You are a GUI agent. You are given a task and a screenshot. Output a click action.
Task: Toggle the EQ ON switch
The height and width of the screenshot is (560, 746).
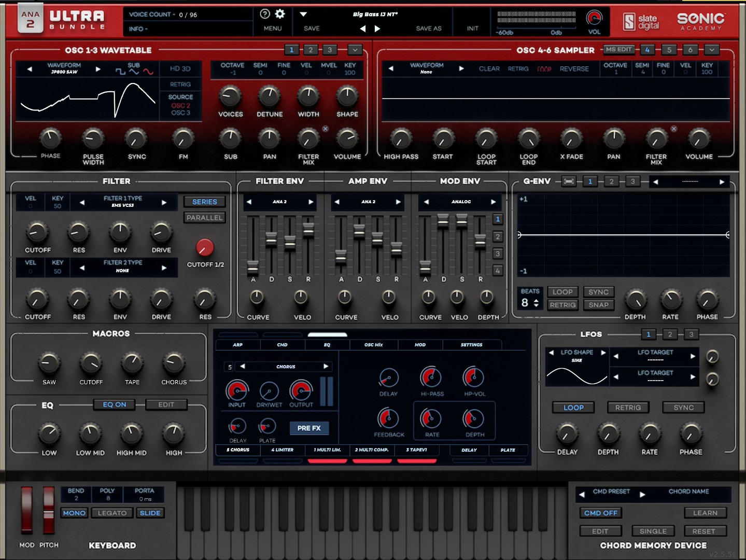(x=115, y=404)
